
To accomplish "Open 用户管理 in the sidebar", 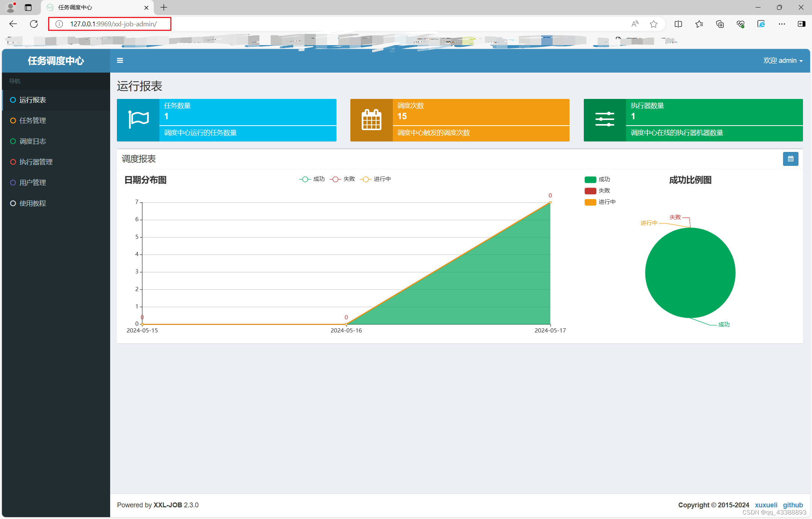I will tap(56, 183).
